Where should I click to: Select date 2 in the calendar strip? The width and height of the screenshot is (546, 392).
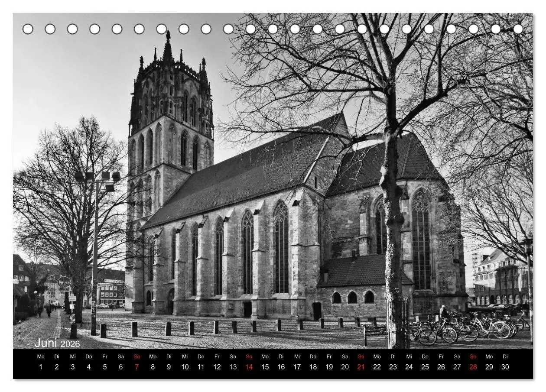pyautogui.click(x=57, y=367)
